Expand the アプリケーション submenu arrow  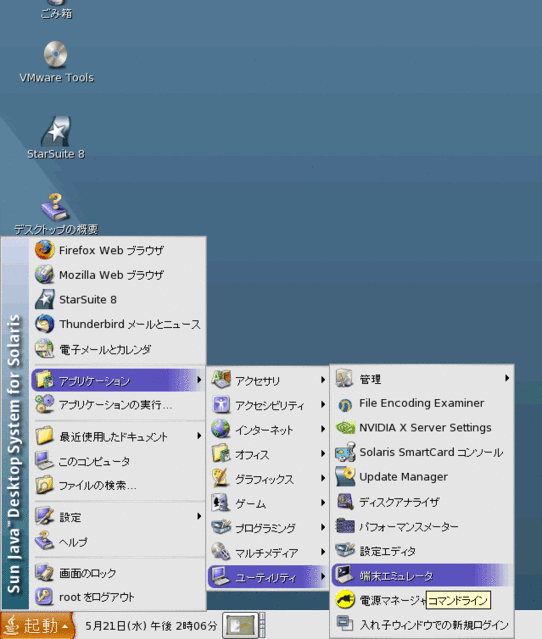coord(199,380)
